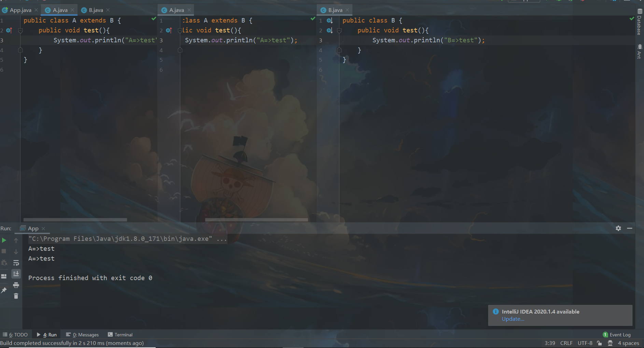The height and width of the screenshot is (348, 644).
Task: Click "IntelliJ IDEA 2020.1.4 available" notification title
Action: (x=541, y=311)
